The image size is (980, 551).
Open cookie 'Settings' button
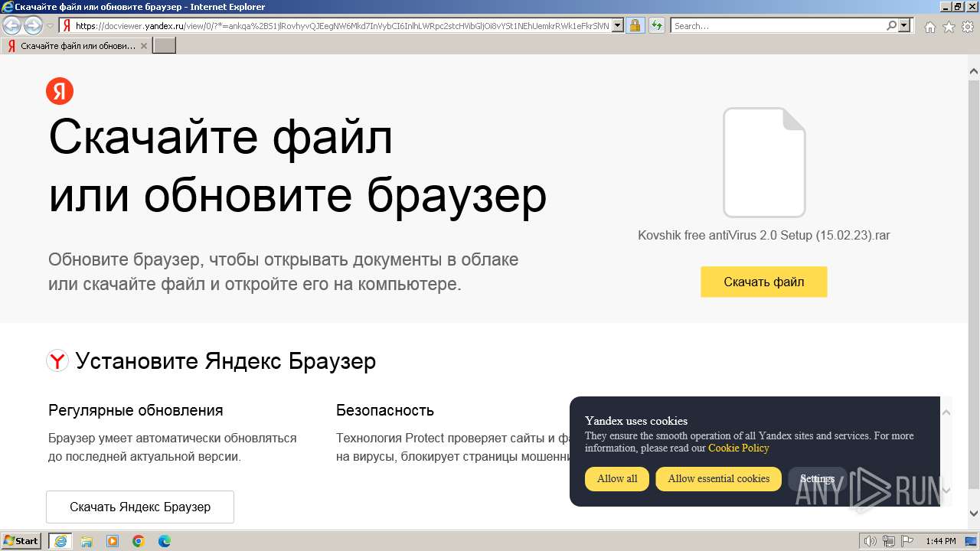[817, 479]
